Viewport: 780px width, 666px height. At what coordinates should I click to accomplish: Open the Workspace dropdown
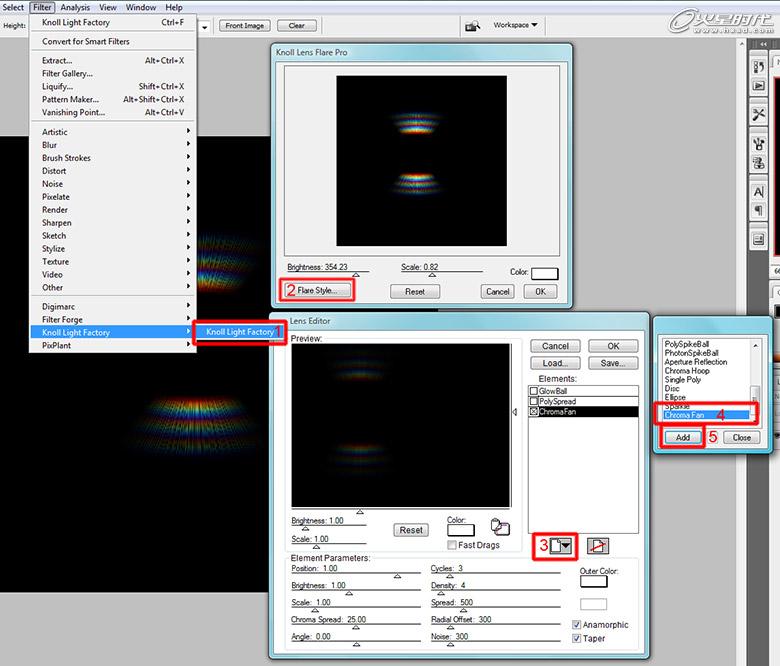tap(515, 25)
